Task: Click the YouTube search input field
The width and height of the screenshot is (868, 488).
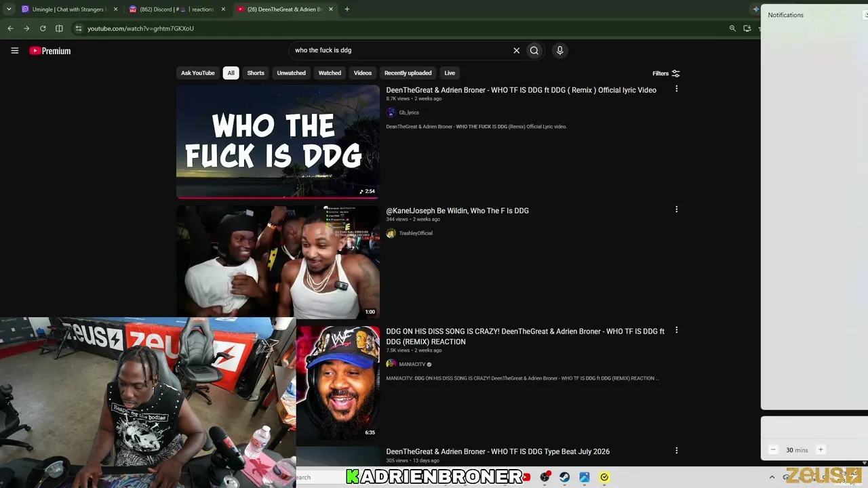Action: pos(400,50)
